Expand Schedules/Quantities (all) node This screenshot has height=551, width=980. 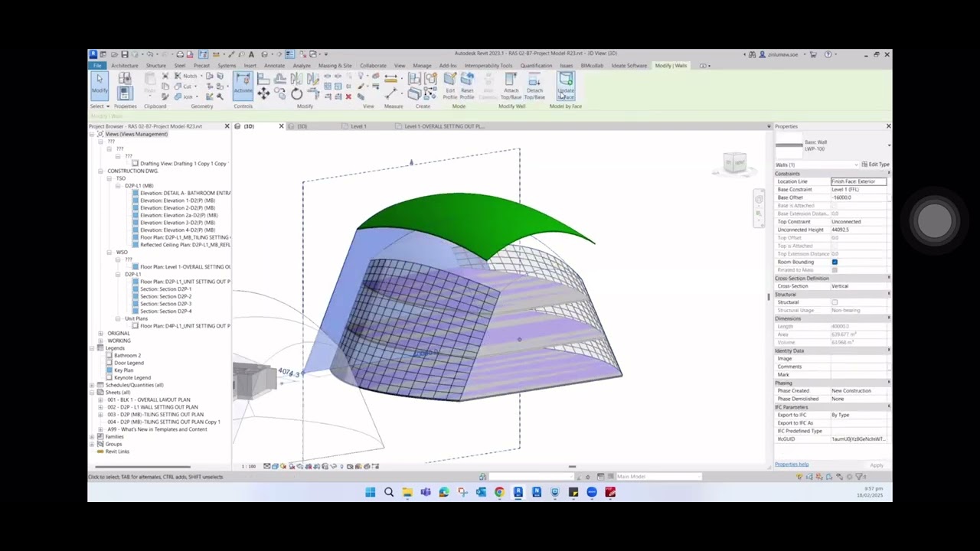[91, 385]
